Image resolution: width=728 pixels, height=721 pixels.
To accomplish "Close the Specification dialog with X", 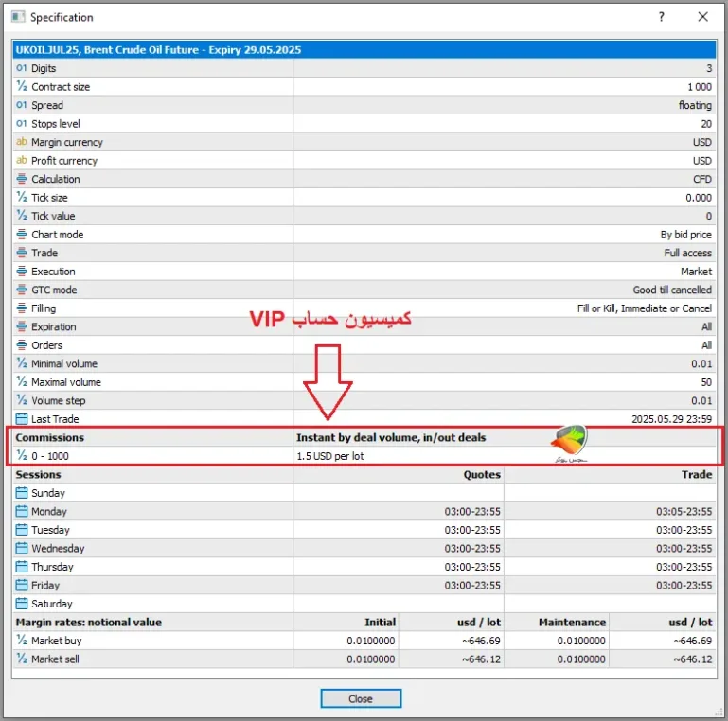I will (703, 17).
